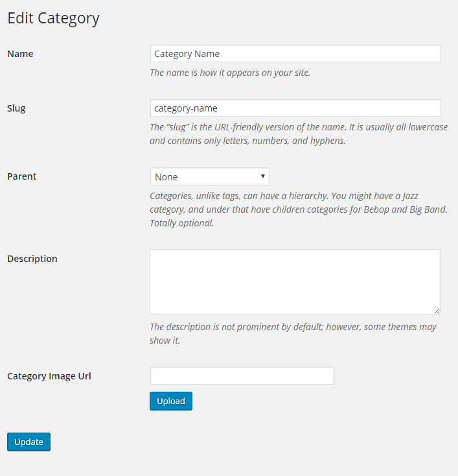
Task: Click the category hierarchy help text
Action: [298, 209]
